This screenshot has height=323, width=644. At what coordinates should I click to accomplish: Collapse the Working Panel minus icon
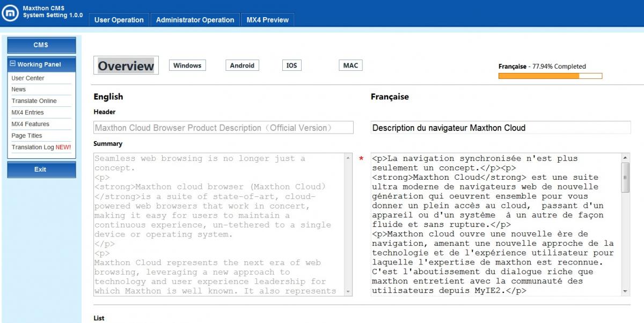12,64
